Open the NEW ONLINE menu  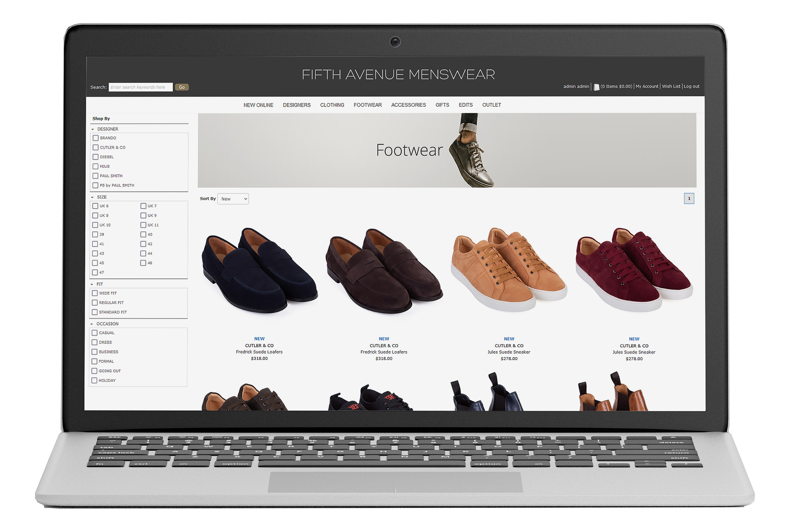(258, 105)
